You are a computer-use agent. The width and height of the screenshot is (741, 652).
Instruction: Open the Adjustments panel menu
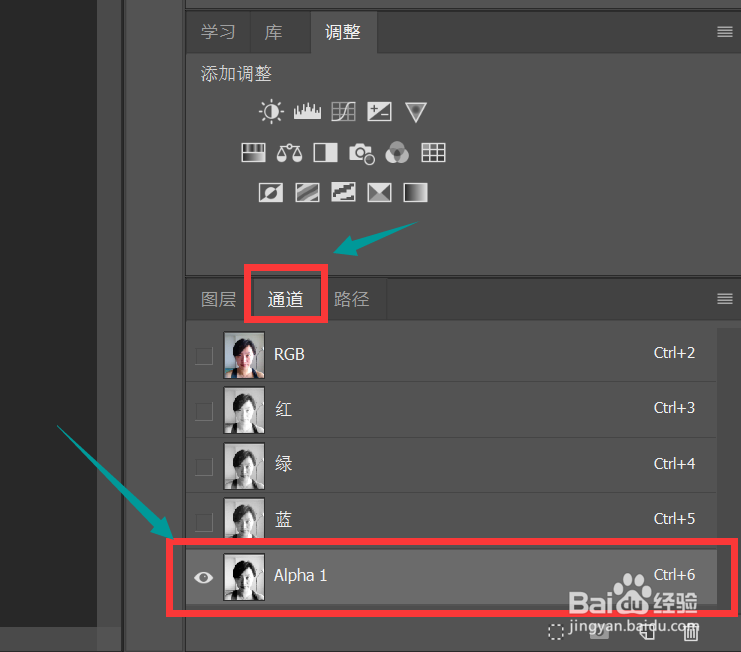coord(724,32)
